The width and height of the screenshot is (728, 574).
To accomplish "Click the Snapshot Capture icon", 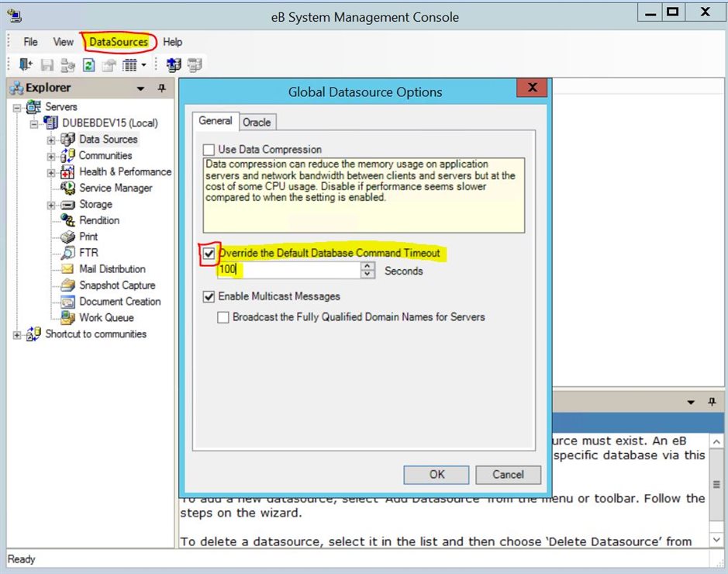I will coord(67,285).
